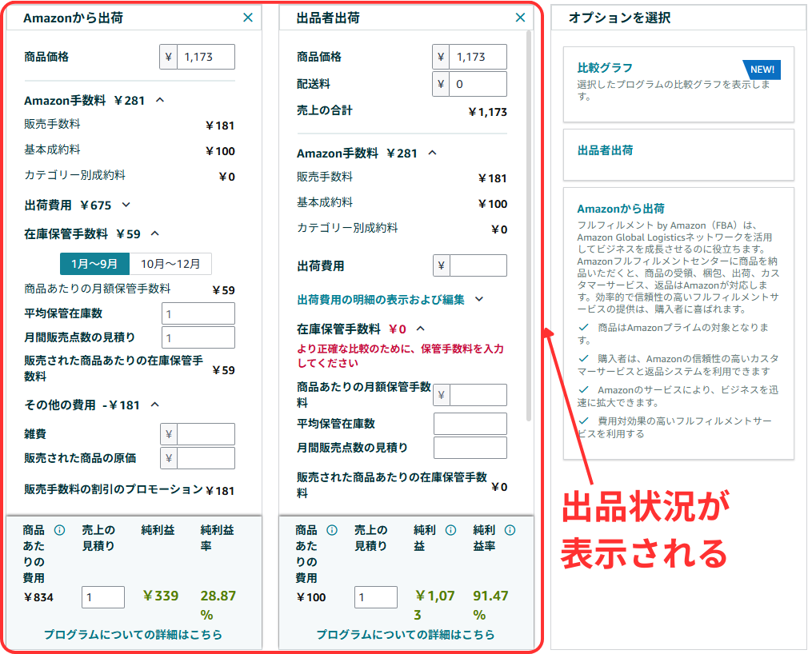Image resolution: width=812 pixels, height=654 pixels.
Task: Click カテゴリー別成約料 row in 出品者出荷 panel
Action: point(402,229)
